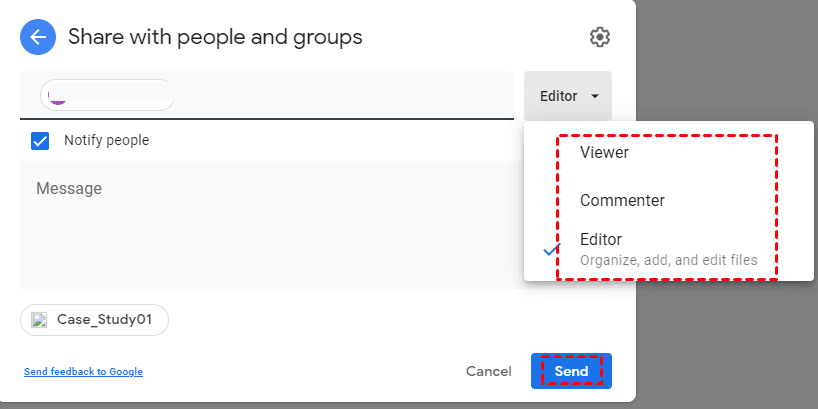The image size is (818, 409).
Task: Select Editor role in the menu
Action: tap(601, 240)
